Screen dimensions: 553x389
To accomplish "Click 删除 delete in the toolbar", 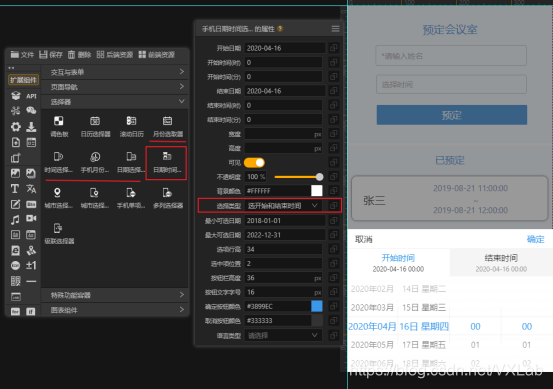I will (79, 55).
